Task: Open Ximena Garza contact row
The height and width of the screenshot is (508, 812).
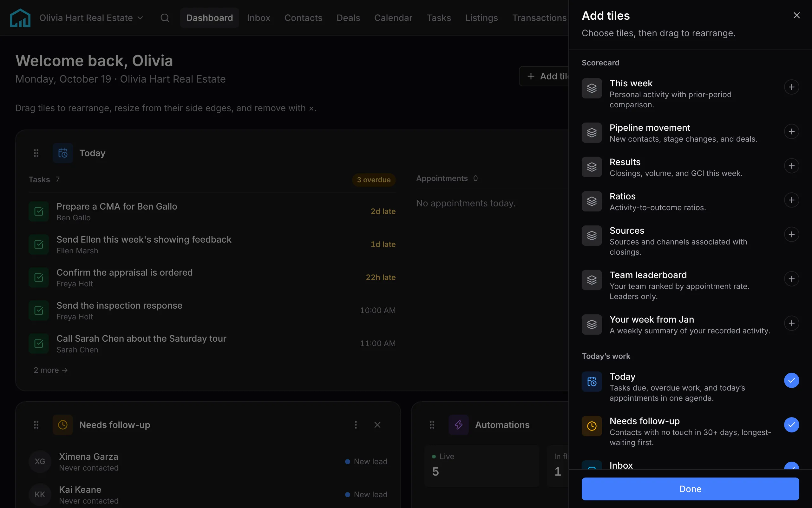Action: point(208,461)
